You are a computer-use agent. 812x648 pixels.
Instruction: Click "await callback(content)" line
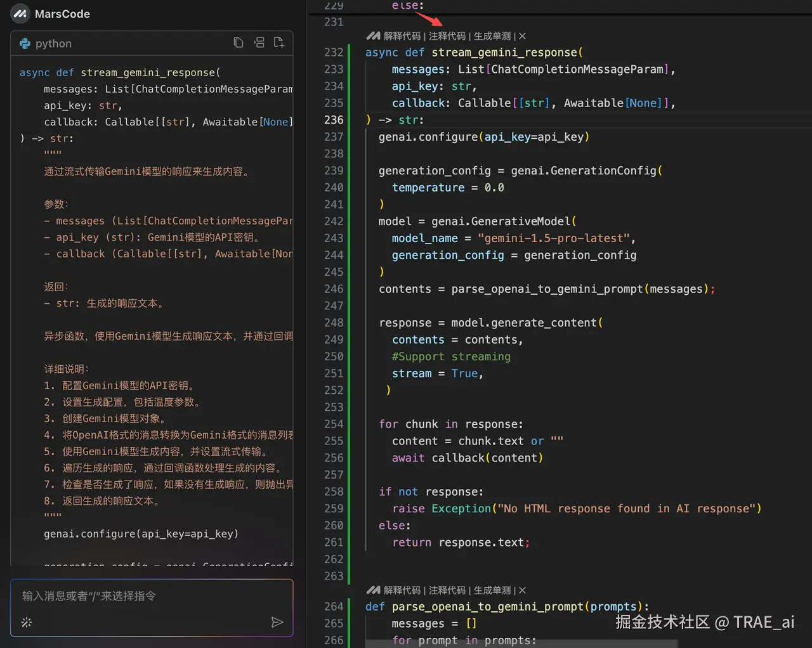(468, 458)
